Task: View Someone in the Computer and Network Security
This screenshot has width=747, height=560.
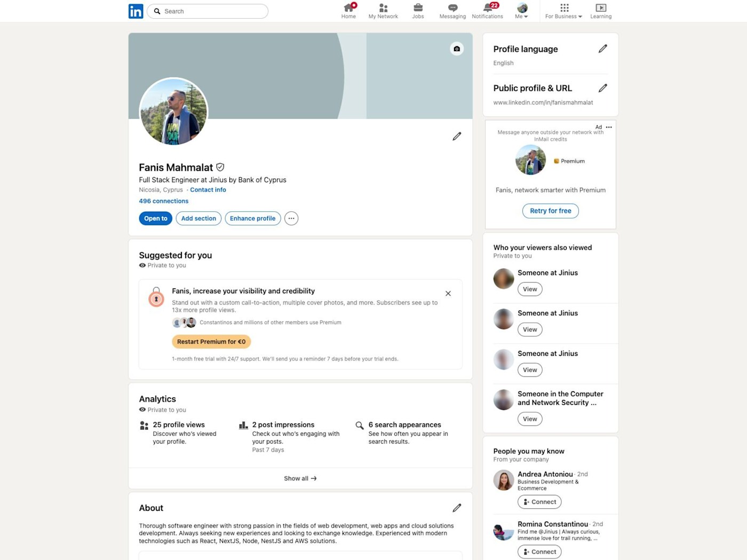Action: pyautogui.click(x=530, y=419)
